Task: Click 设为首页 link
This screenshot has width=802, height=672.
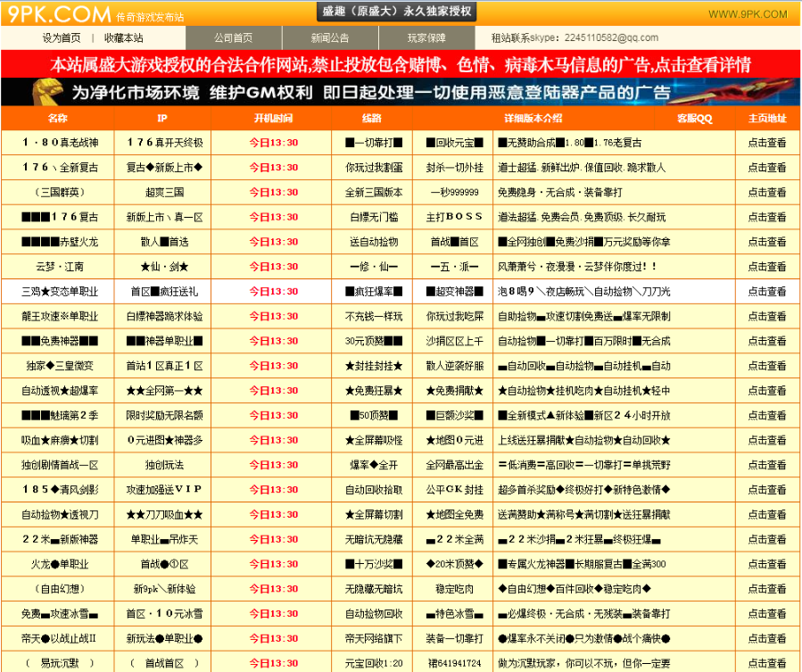Action: click(x=62, y=37)
